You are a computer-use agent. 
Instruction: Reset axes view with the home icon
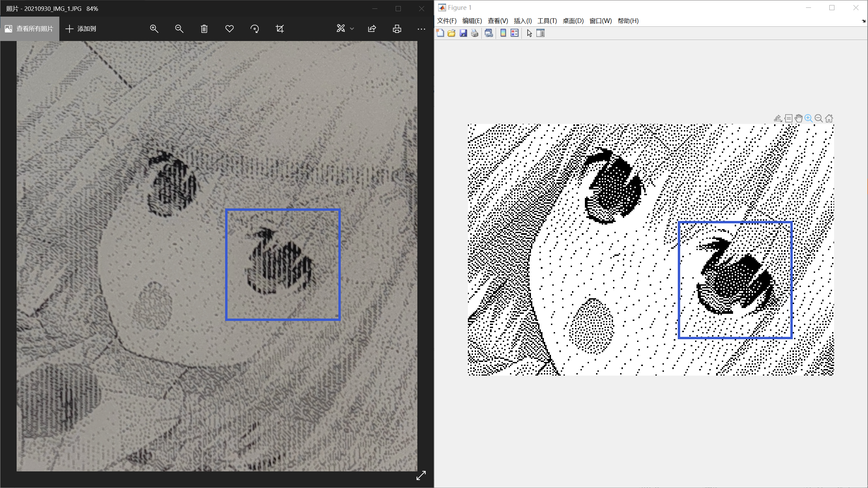tap(829, 118)
